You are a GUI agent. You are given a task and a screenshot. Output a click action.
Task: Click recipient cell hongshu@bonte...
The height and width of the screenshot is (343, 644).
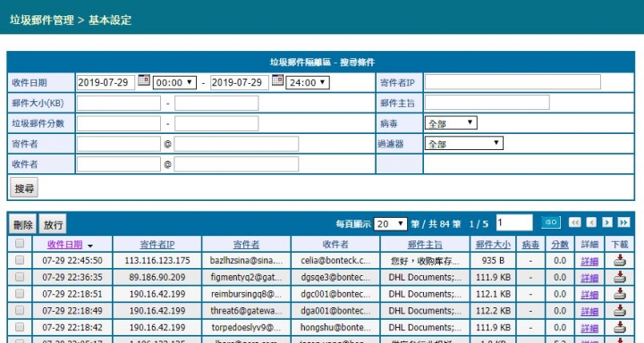[x=335, y=328]
